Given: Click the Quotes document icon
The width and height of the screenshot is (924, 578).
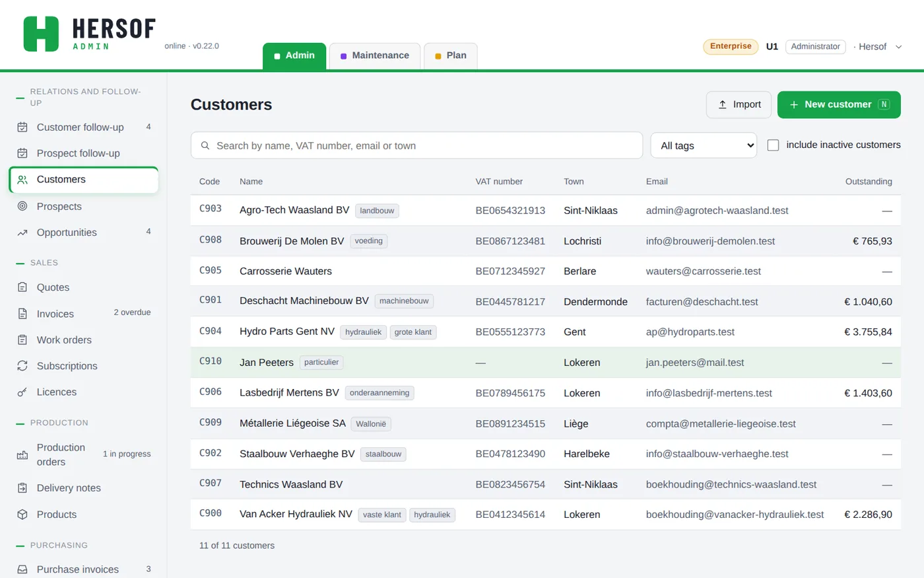Looking at the screenshot, I should (x=22, y=287).
